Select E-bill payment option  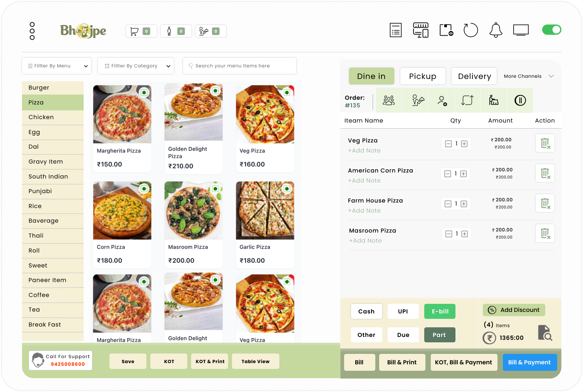440,312
